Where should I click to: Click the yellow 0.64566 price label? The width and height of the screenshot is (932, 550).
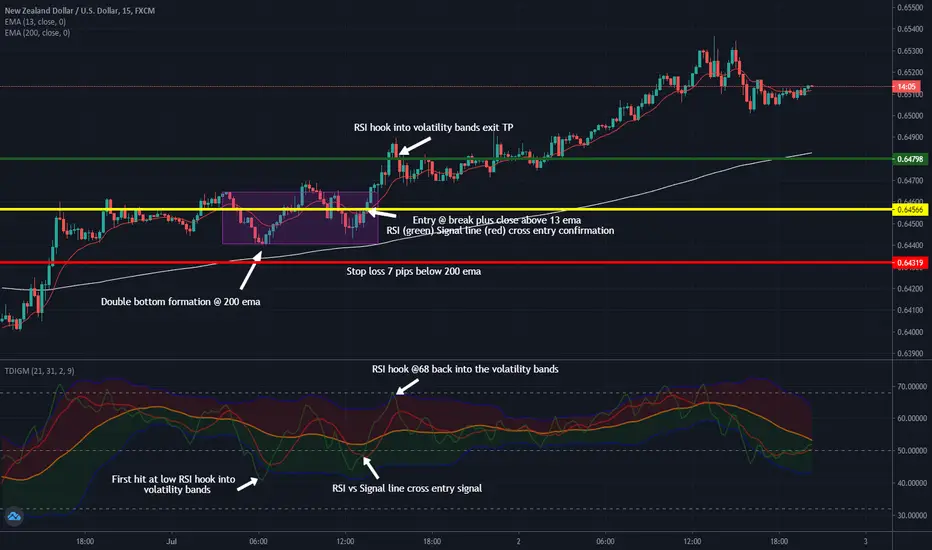coord(909,209)
